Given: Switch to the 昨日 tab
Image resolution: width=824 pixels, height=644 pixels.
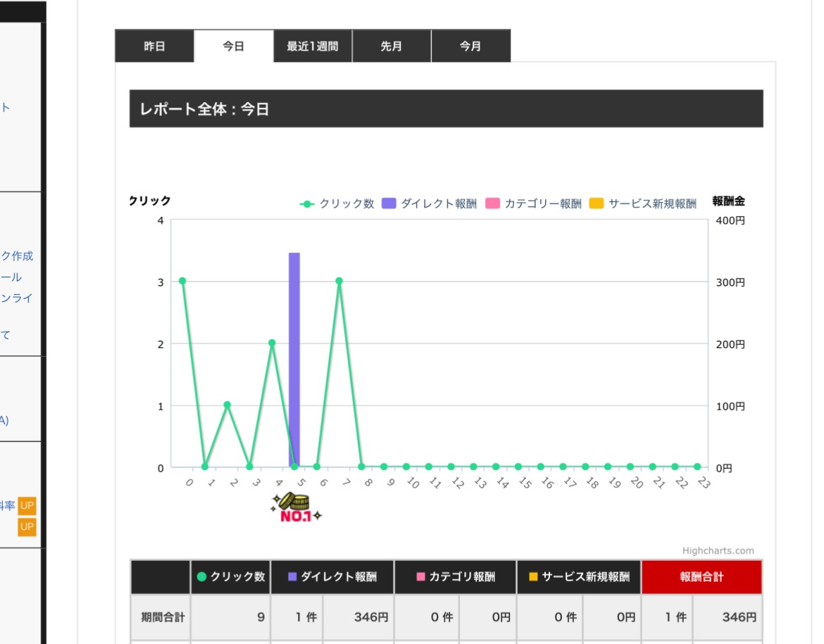Looking at the screenshot, I should pos(154,46).
